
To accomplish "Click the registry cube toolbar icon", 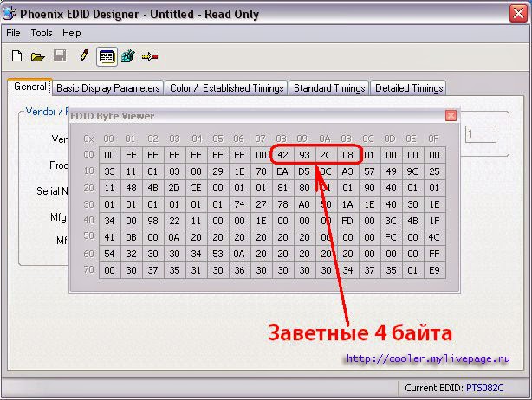I will tap(128, 56).
